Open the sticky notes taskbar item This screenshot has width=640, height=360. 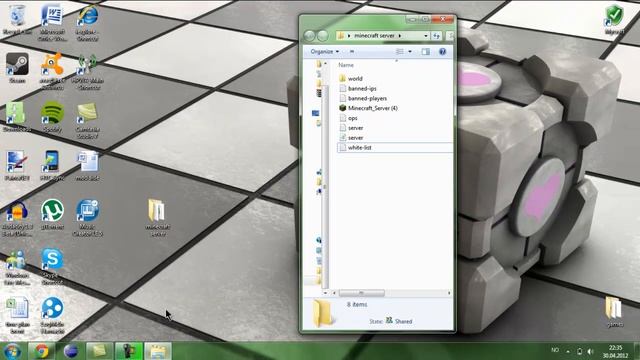99,351
